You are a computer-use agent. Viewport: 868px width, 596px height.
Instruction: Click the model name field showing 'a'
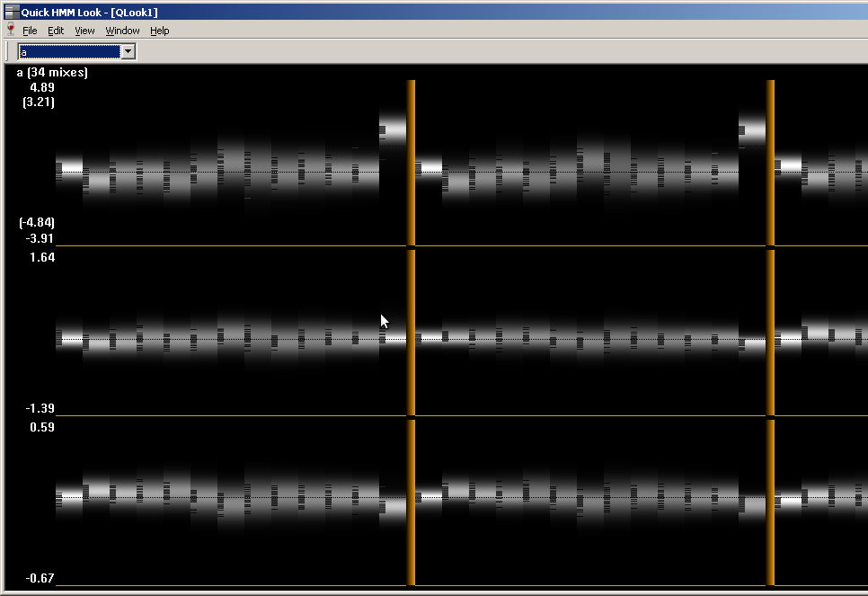point(70,51)
